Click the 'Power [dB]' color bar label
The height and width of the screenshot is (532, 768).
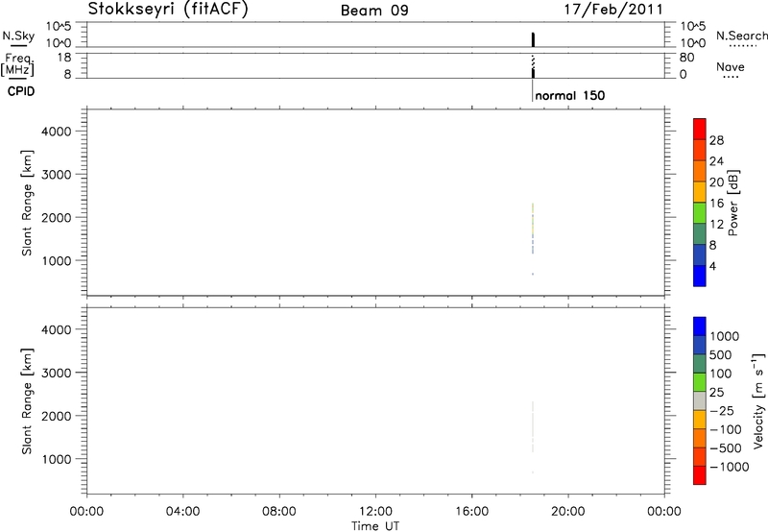pyautogui.click(x=732, y=203)
